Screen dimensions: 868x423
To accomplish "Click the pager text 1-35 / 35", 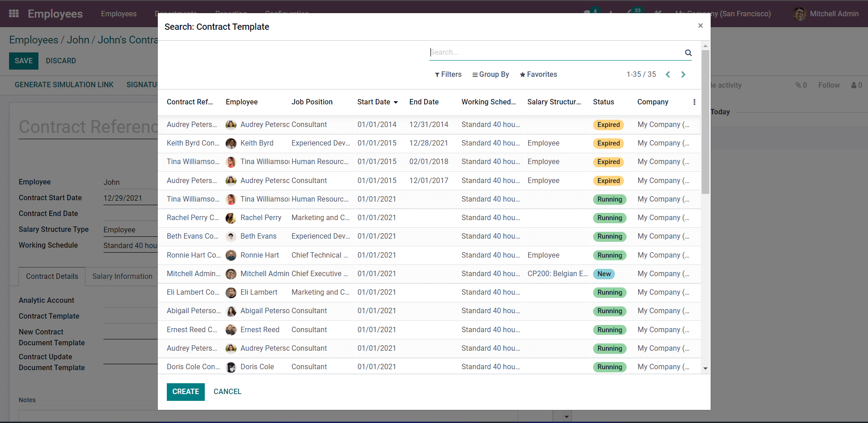I will pyautogui.click(x=641, y=75).
